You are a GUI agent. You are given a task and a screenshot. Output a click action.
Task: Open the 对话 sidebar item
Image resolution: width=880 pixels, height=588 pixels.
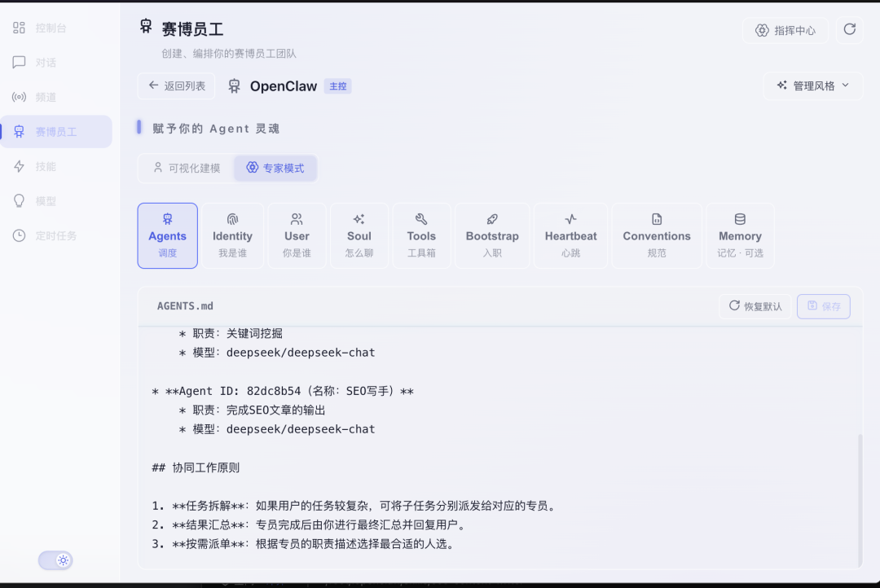tap(56, 62)
